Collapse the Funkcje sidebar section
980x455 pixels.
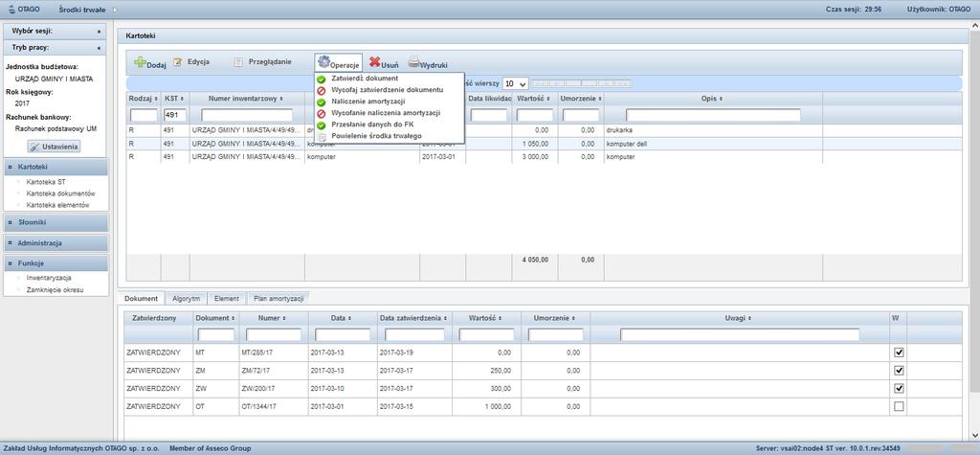(55, 263)
